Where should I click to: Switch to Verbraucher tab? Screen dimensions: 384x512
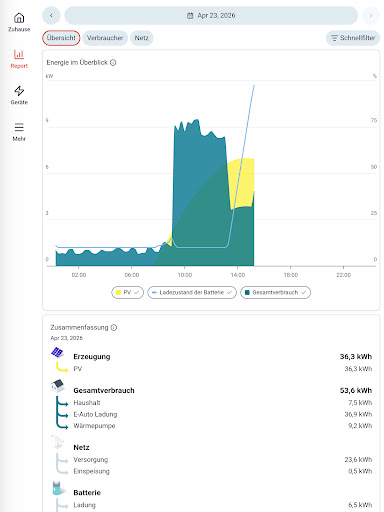[105, 38]
